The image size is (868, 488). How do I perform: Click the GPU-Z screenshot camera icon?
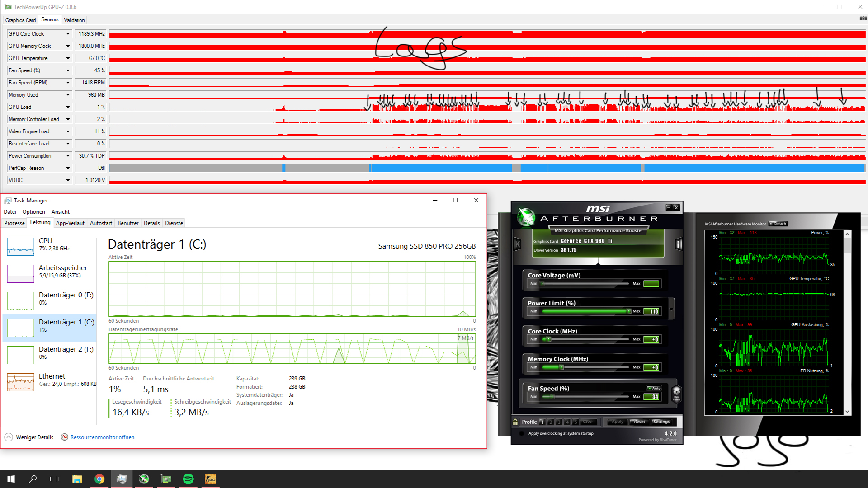(863, 19)
